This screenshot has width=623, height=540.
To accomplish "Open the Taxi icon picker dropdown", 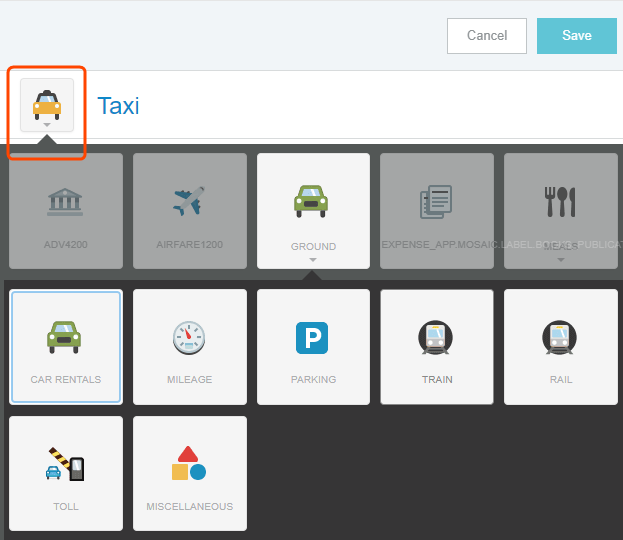I will [x=47, y=105].
